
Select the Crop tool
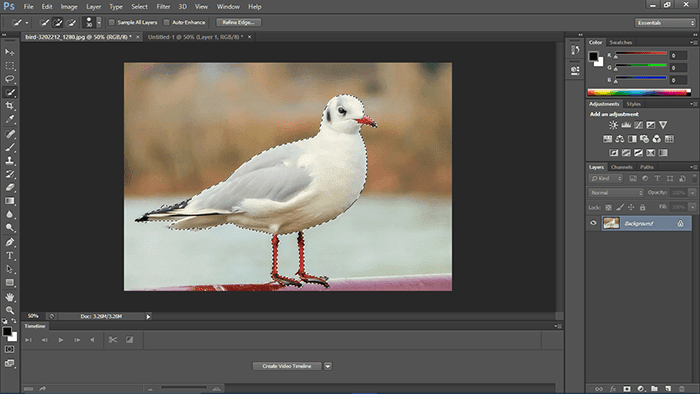(9, 106)
